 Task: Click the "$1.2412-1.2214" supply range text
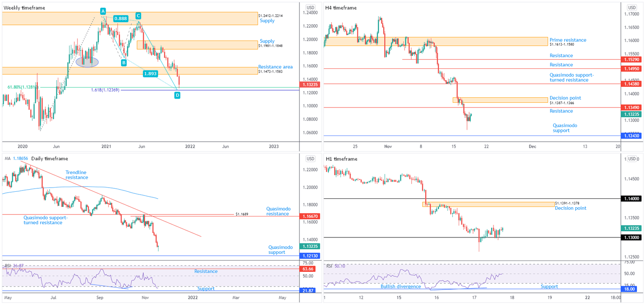270,16
